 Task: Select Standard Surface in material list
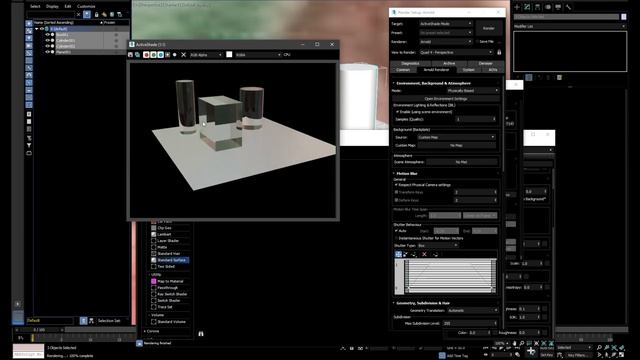(170, 260)
